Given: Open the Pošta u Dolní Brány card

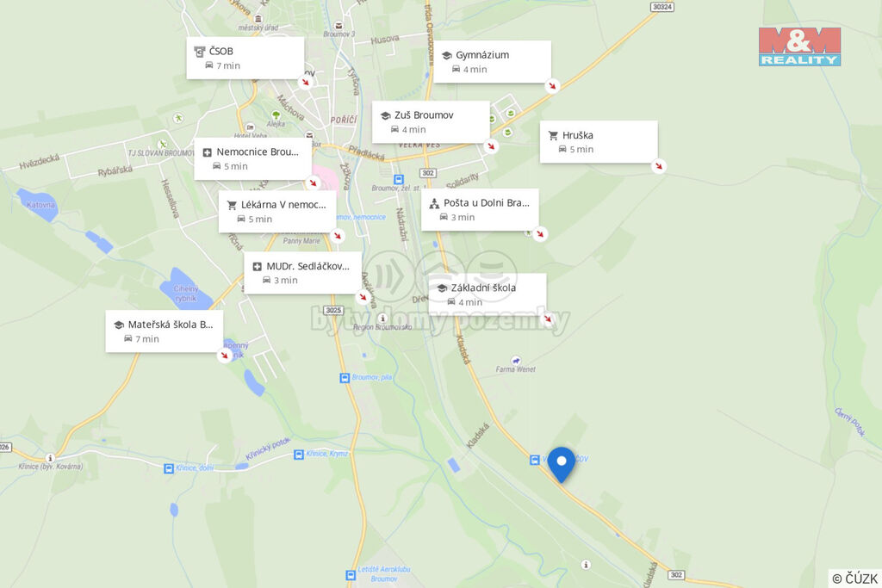Looking at the screenshot, I should [x=480, y=210].
